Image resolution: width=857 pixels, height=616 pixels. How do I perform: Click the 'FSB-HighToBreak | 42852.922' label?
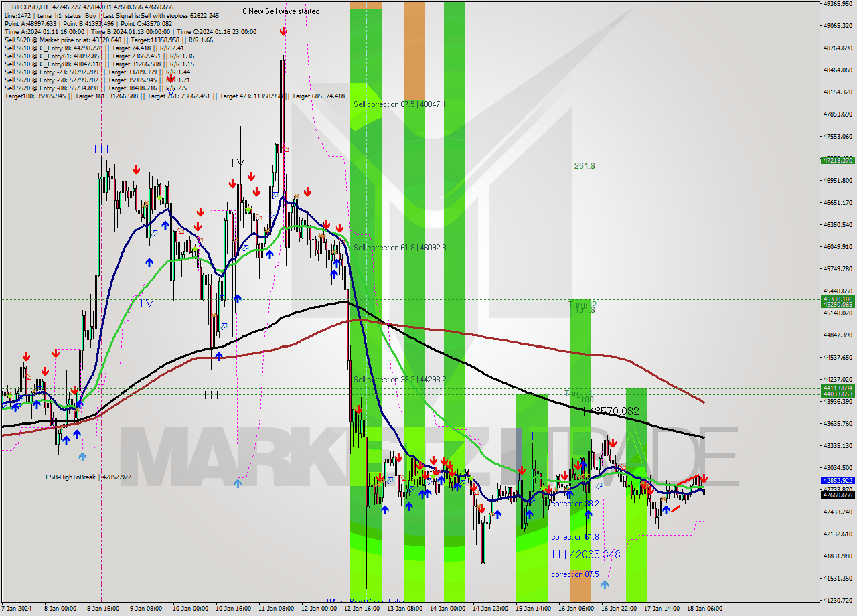point(88,477)
